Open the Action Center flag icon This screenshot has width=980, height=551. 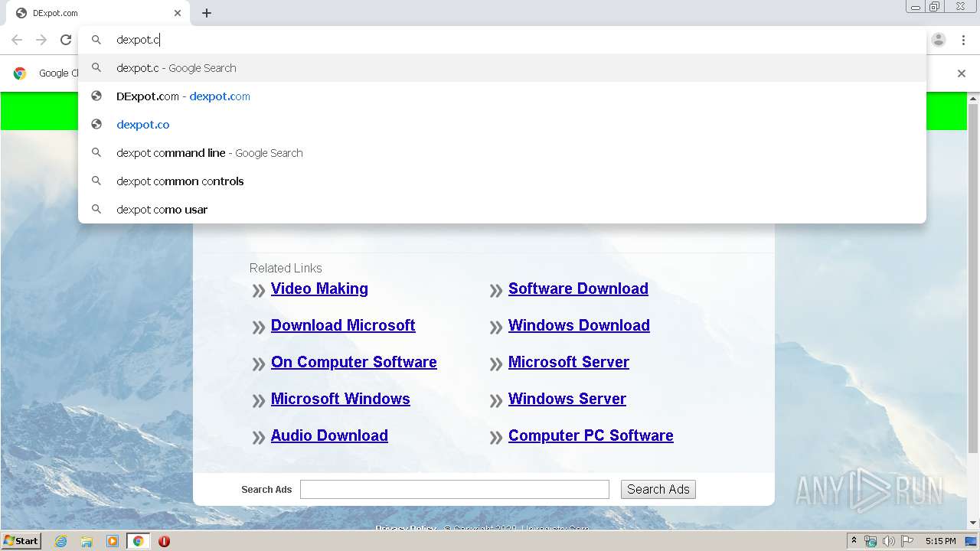coord(907,541)
